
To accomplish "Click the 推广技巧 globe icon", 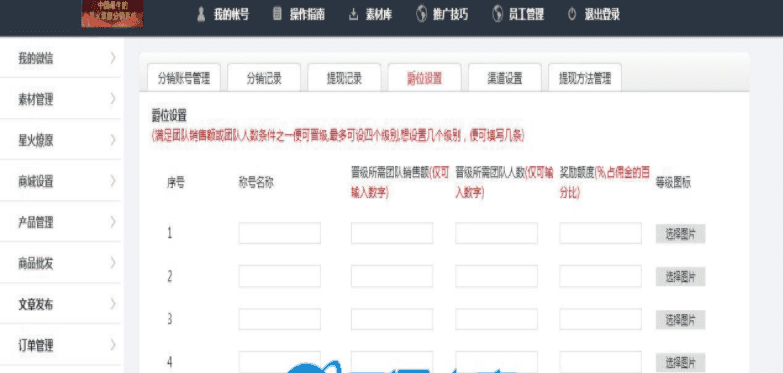I will click(421, 14).
